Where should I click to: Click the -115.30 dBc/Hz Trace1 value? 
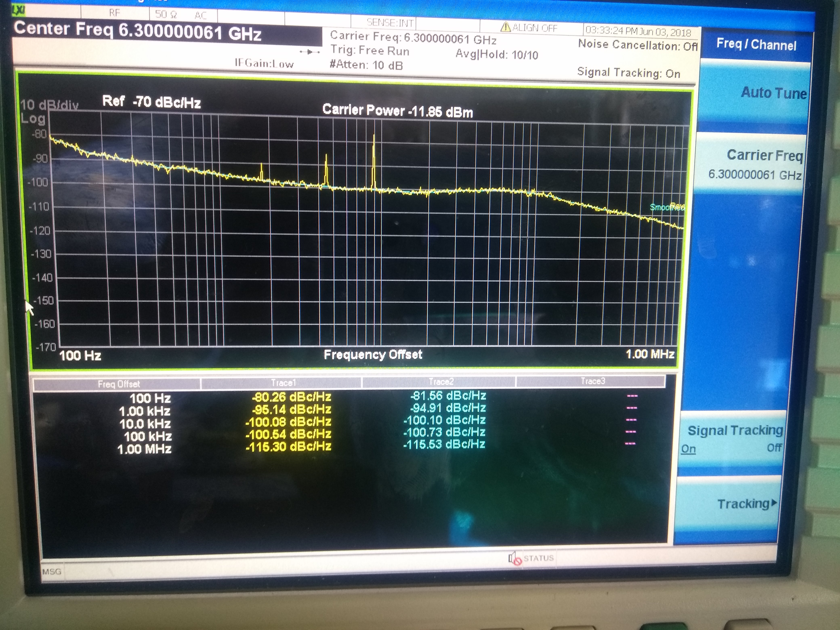(288, 446)
